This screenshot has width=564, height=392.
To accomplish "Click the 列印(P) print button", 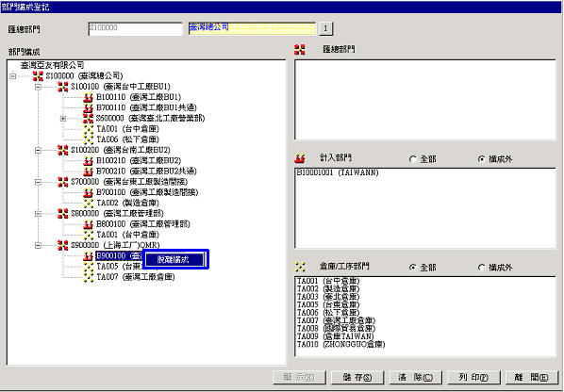I will click(473, 377).
